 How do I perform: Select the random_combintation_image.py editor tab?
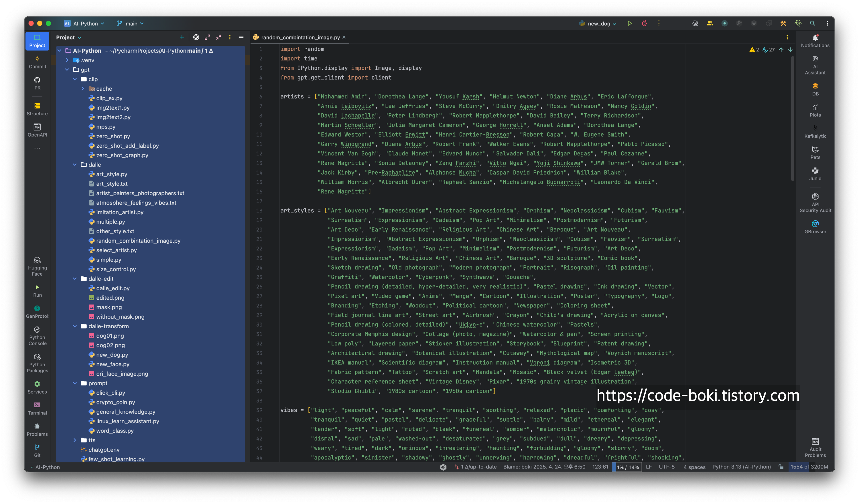pos(300,37)
